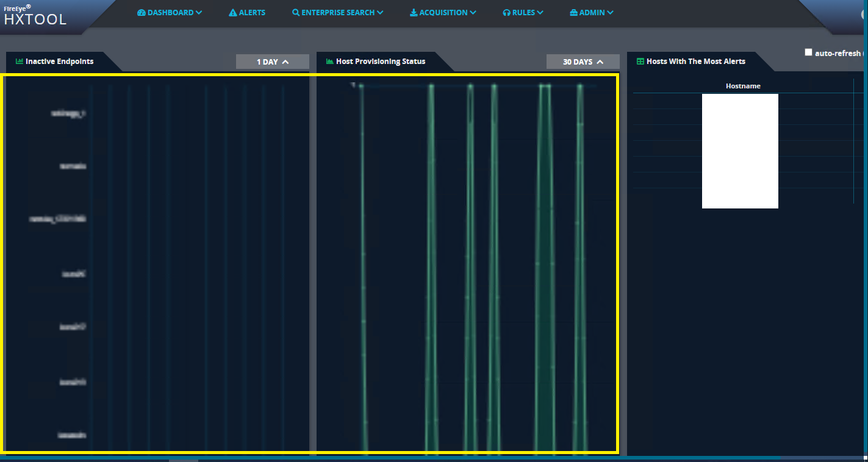Click the HXTool logo text
The width and height of the screenshot is (868, 462).
[x=35, y=20]
